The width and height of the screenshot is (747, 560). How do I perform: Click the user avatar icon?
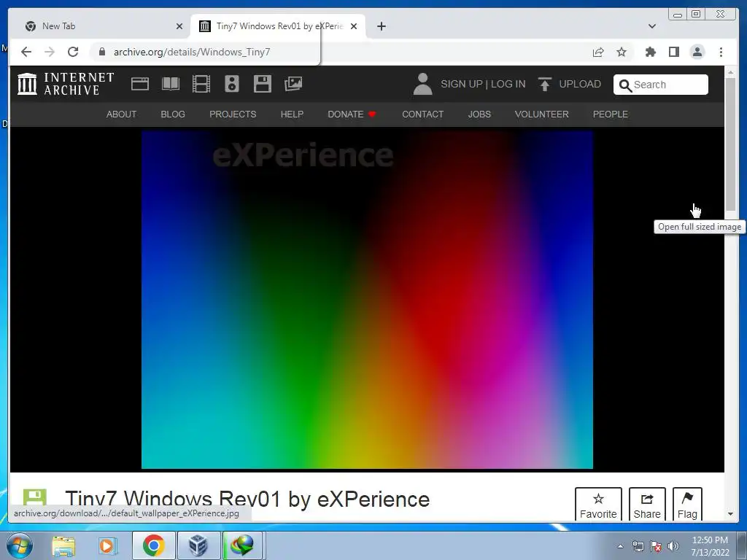click(422, 84)
